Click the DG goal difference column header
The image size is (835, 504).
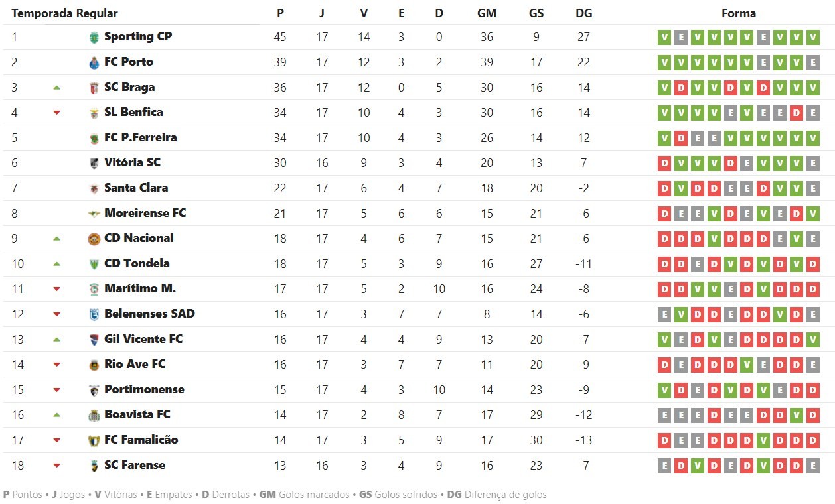click(x=584, y=13)
